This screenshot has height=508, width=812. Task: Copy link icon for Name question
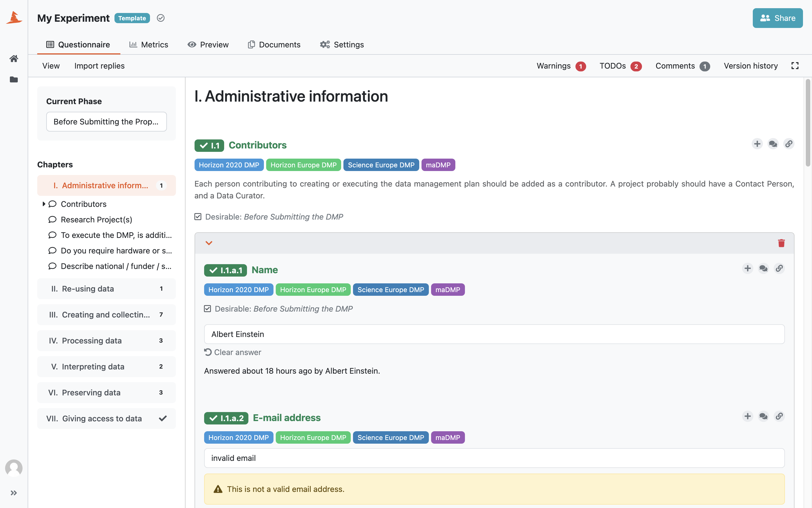pyautogui.click(x=779, y=268)
